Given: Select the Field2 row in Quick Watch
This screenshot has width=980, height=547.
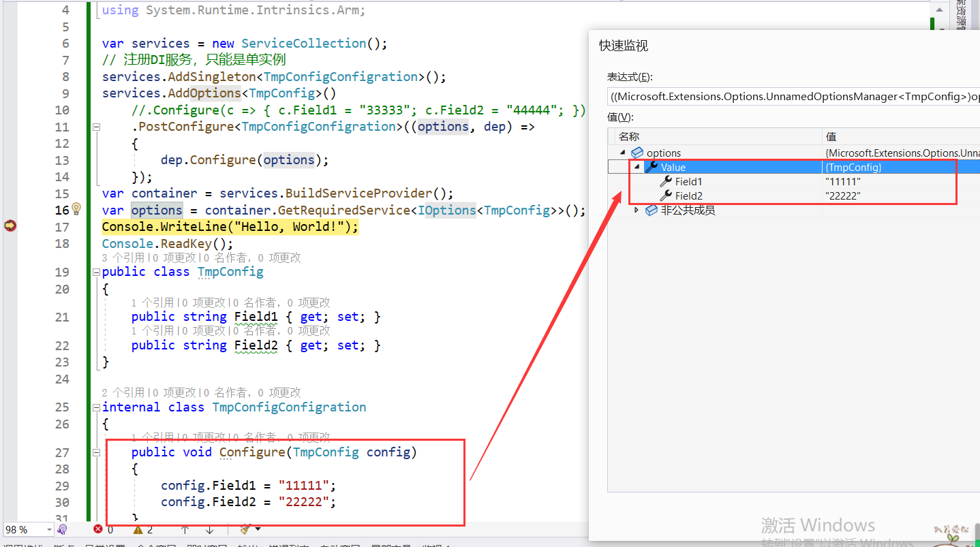Looking at the screenshot, I should click(793, 196).
